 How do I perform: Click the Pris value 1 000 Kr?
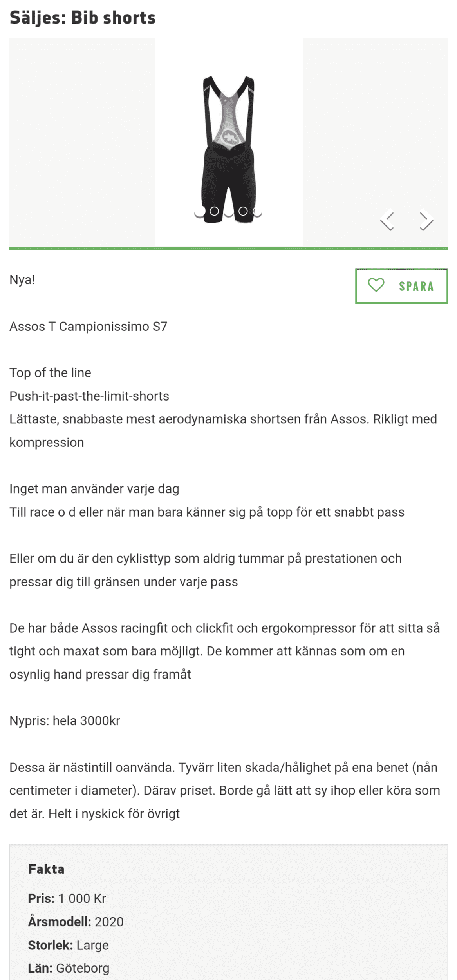click(x=82, y=898)
